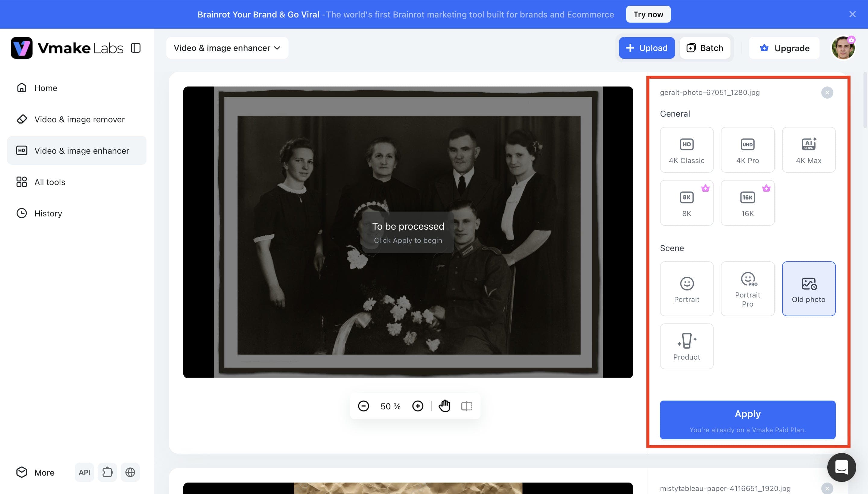Remove mistytableau-paper-4116651_1920.jpg file

(x=827, y=489)
